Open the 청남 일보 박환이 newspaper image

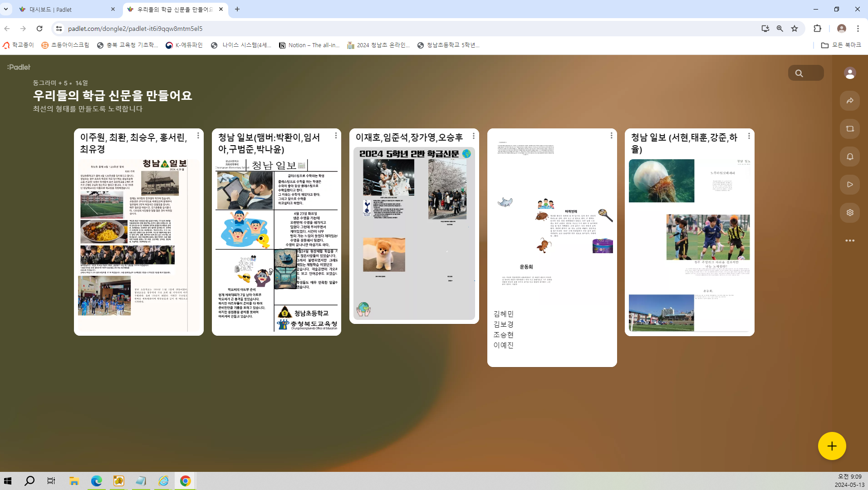tap(276, 245)
